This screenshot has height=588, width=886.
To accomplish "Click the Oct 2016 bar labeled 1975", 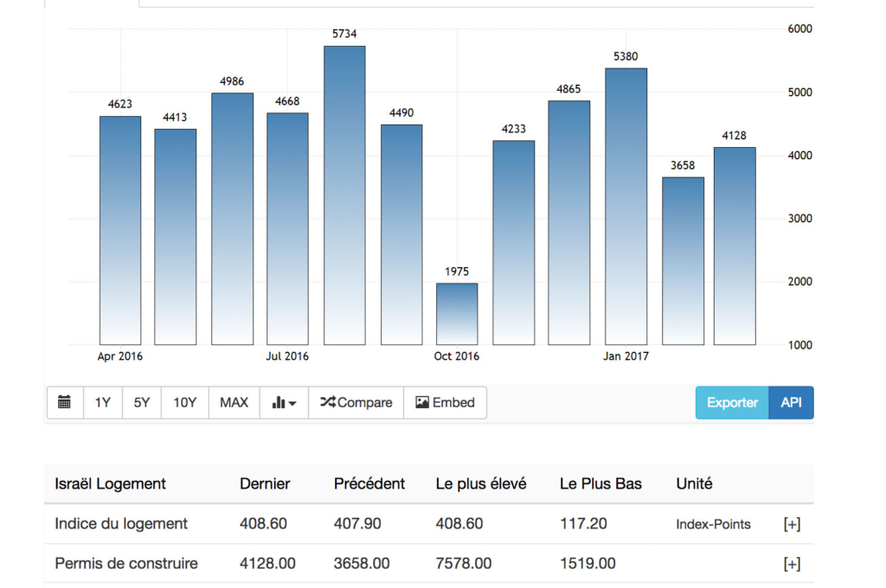I will [x=457, y=314].
